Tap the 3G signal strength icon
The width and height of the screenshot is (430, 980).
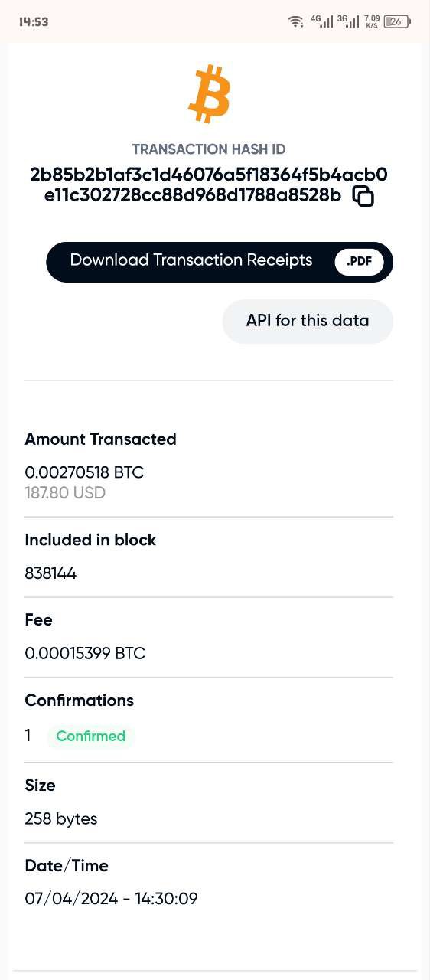point(348,21)
